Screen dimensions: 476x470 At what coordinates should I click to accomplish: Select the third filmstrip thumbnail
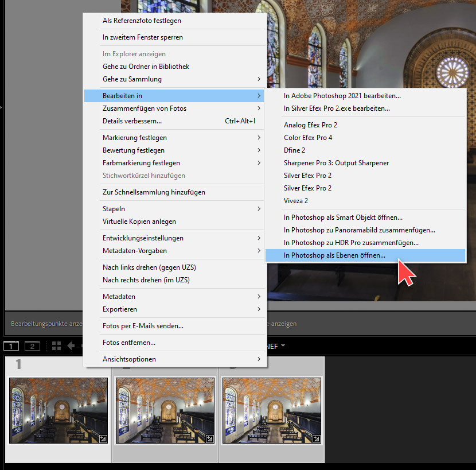(x=271, y=410)
